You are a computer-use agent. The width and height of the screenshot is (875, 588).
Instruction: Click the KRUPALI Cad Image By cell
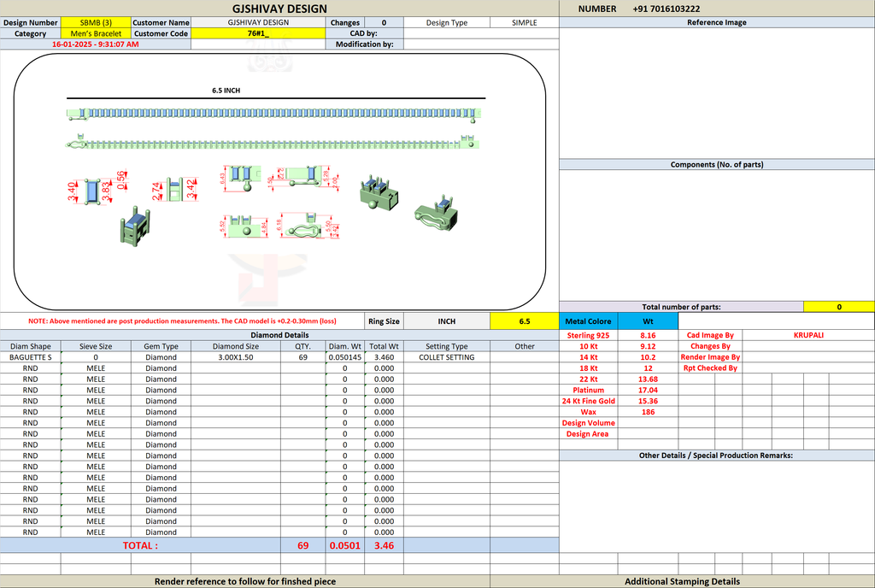808,335
